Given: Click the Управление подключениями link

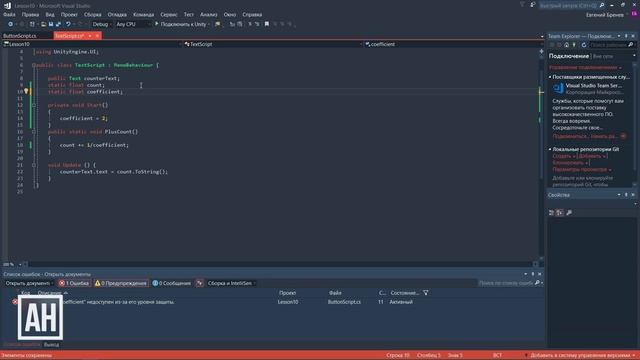Looking at the screenshot, I should coord(583,67).
